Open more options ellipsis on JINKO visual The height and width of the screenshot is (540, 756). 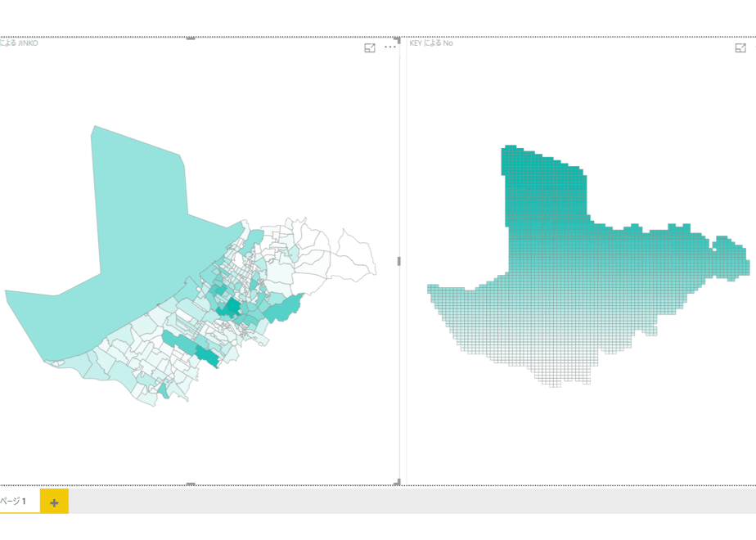[390, 47]
